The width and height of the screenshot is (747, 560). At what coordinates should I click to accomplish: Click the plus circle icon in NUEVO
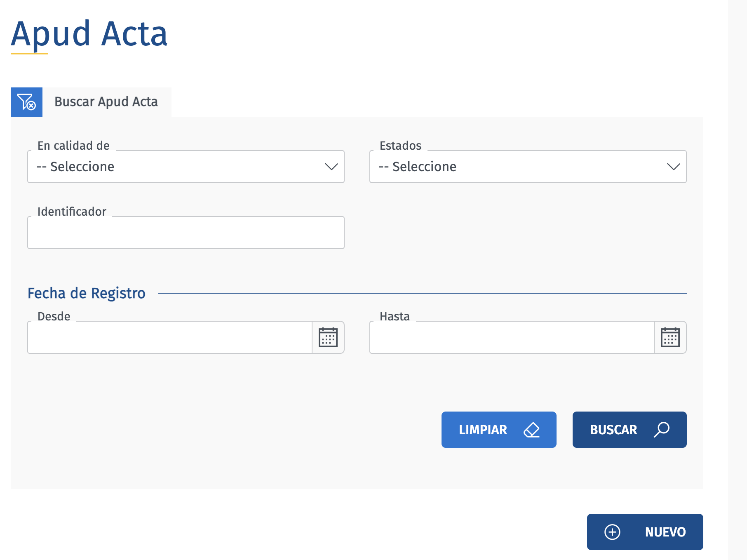point(612,532)
